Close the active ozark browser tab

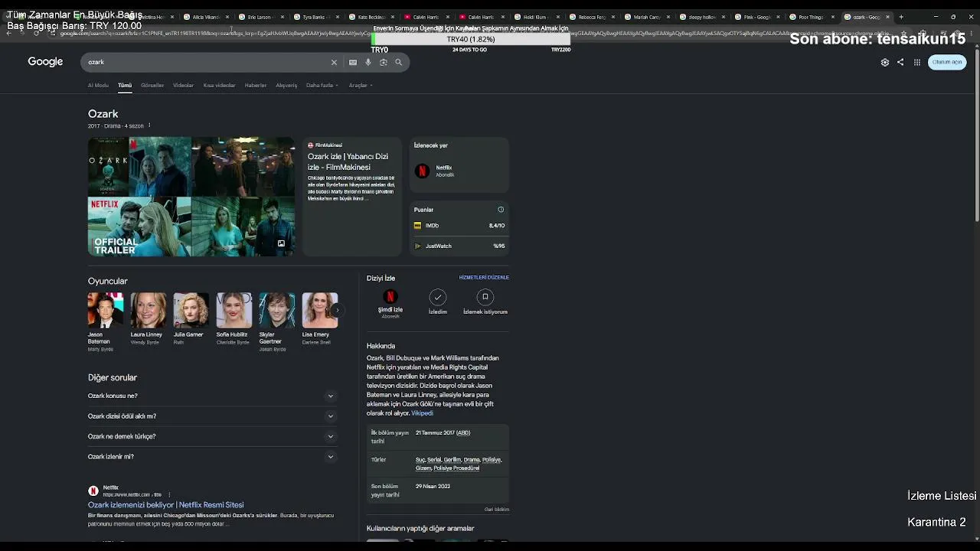[x=888, y=17]
